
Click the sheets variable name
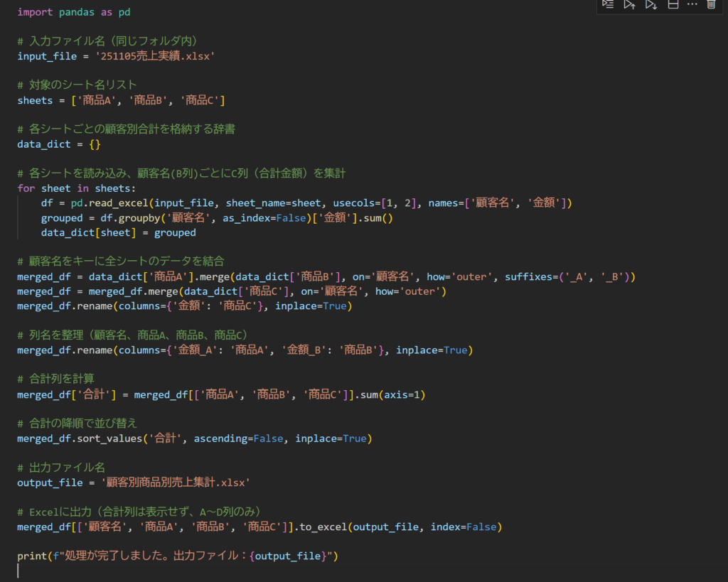coord(36,100)
